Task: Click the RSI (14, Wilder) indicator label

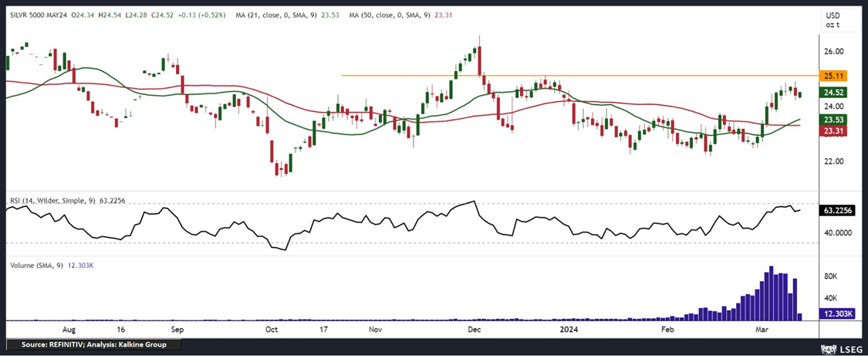Action: point(52,201)
